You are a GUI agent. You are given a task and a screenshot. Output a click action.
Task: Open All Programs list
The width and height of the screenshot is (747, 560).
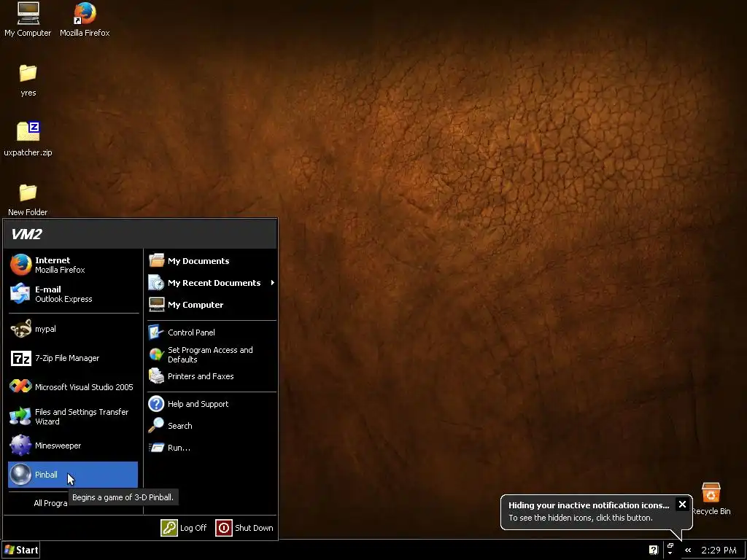tap(50, 503)
